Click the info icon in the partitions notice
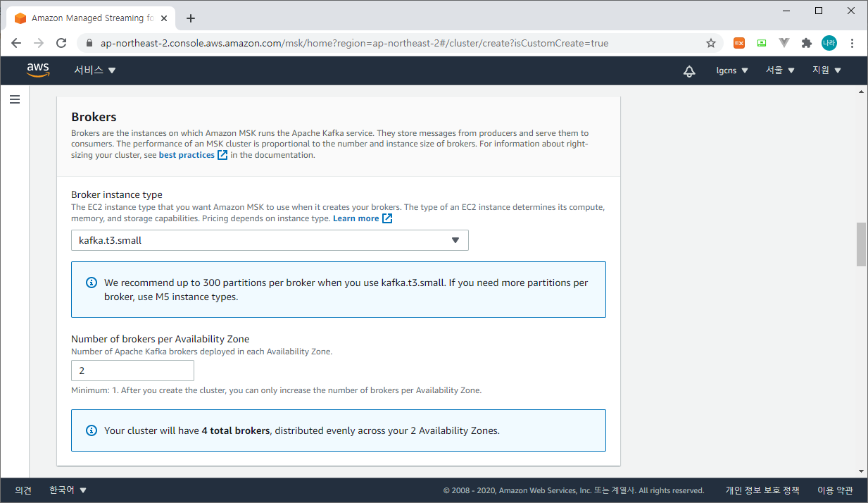The height and width of the screenshot is (503, 868). [x=92, y=282]
